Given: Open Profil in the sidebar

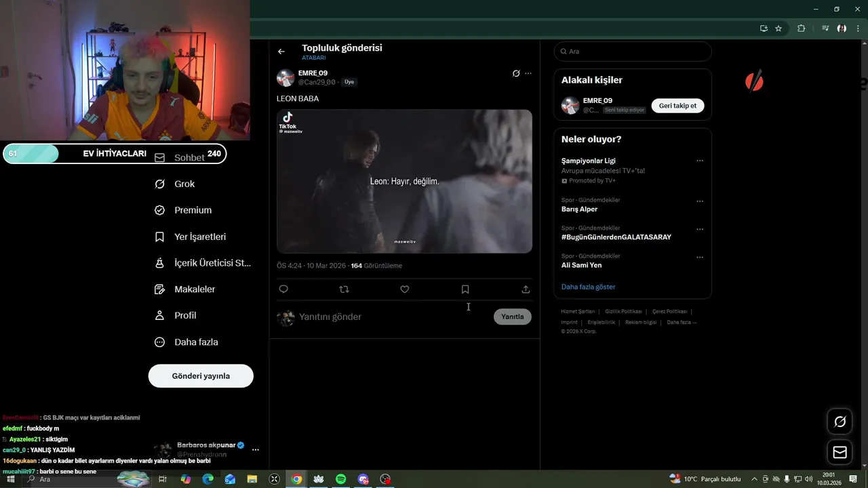Looking at the screenshot, I should click(176, 315).
